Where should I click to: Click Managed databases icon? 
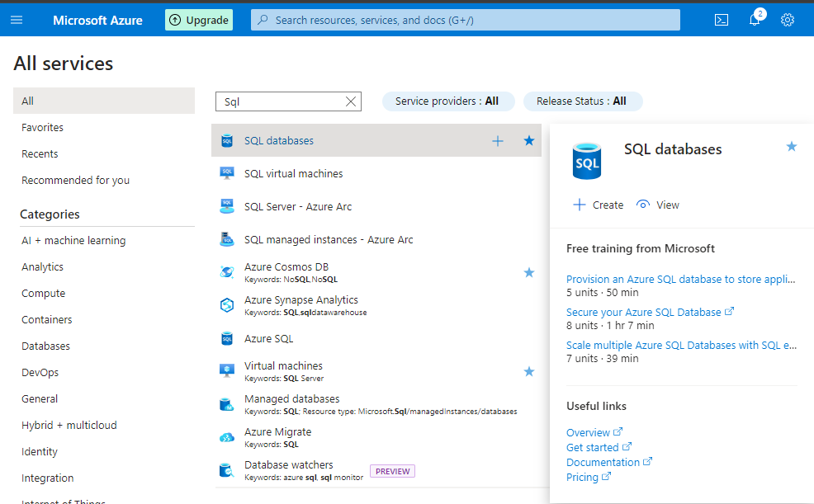(227, 404)
